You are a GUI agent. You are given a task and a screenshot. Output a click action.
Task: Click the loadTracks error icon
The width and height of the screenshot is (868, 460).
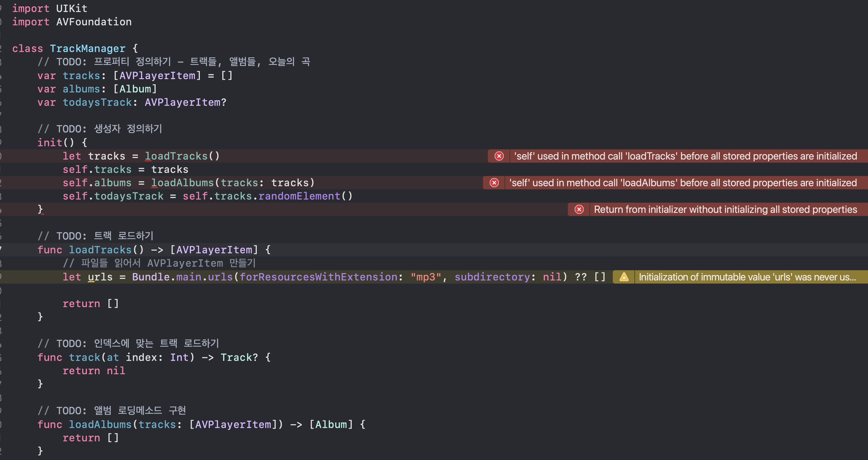point(499,156)
